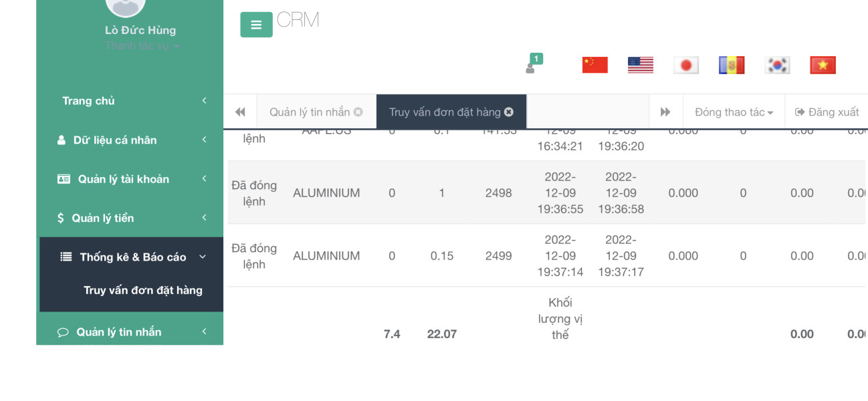Switch to the Quản lý tin nhắn tab

[x=309, y=112]
